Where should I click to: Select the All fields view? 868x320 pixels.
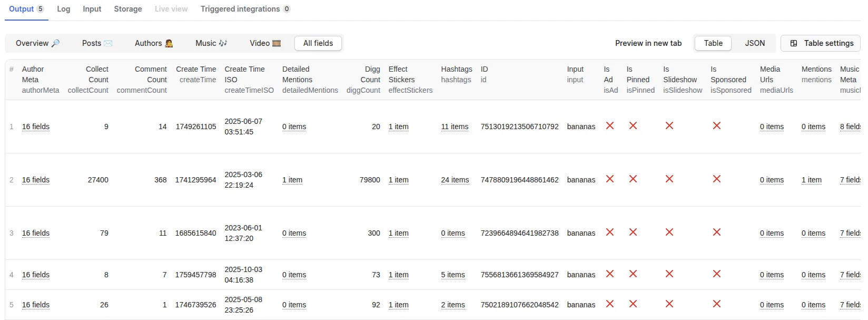[318, 43]
